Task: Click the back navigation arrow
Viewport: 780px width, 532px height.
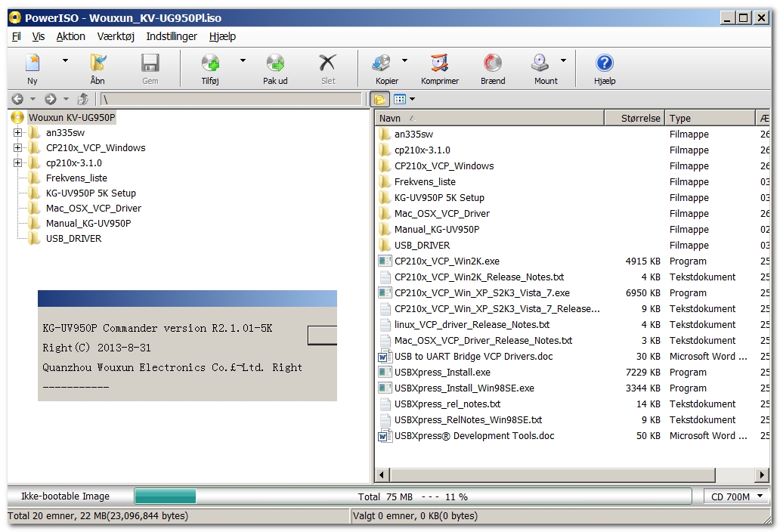Action: 17,99
